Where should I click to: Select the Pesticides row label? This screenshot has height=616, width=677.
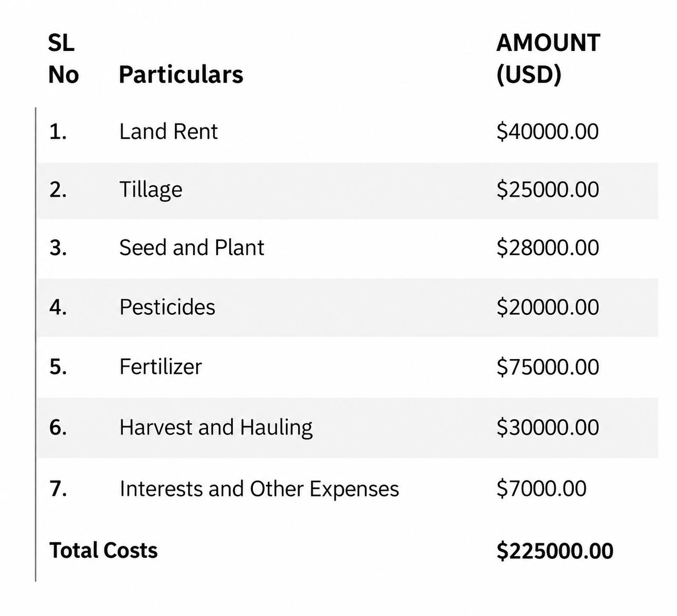coord(167,307)
